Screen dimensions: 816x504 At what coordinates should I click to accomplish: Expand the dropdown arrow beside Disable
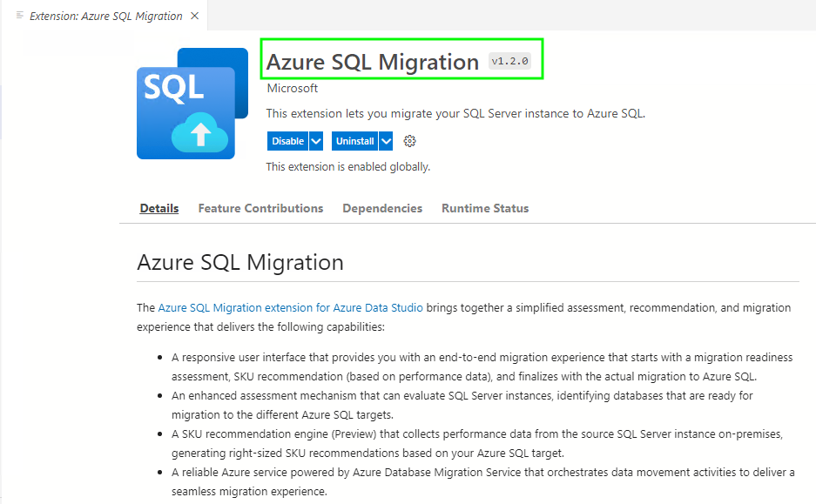pyautogui.click(x=316, y=141)
